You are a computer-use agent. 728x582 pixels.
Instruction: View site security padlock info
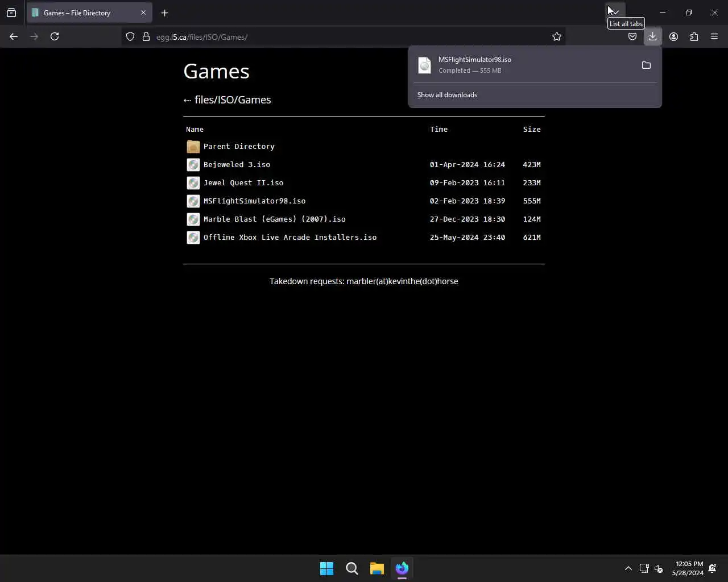pyautogui.click(x=146, y=36)
